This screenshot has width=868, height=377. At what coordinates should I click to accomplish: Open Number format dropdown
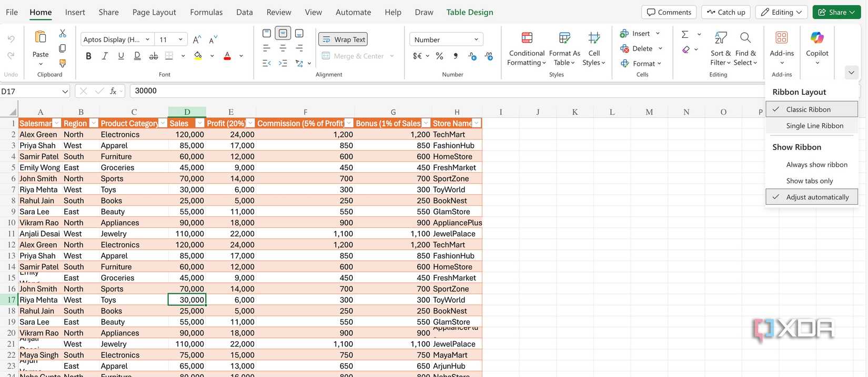(x=476, y=39)
